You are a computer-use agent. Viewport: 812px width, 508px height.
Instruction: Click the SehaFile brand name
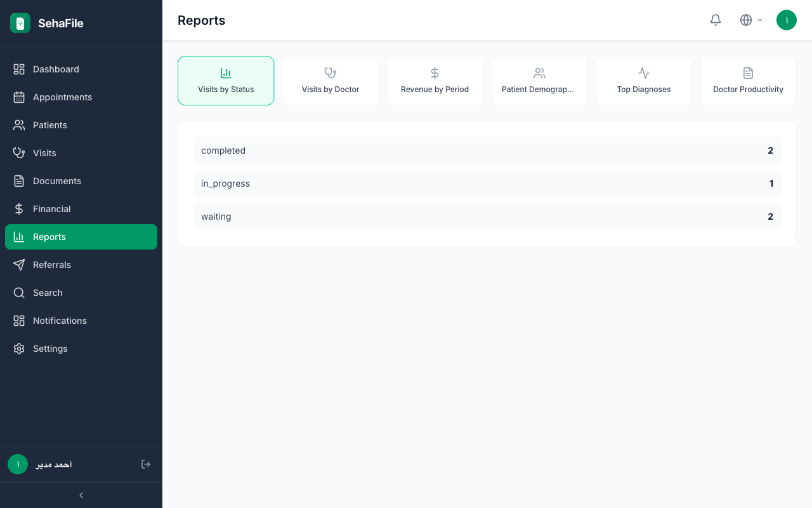[61, 23]
